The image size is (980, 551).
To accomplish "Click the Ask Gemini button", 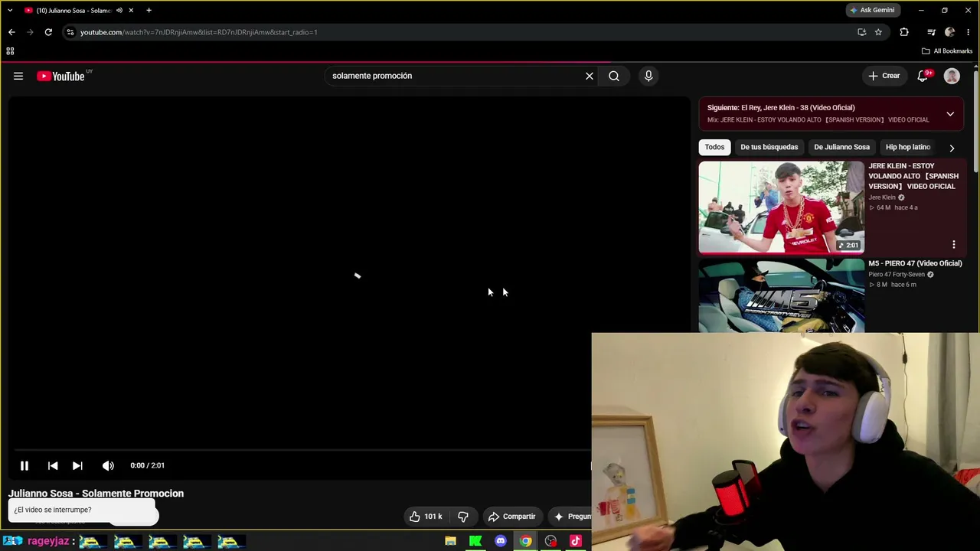I will pyautogui.click(x=872, y=10).
